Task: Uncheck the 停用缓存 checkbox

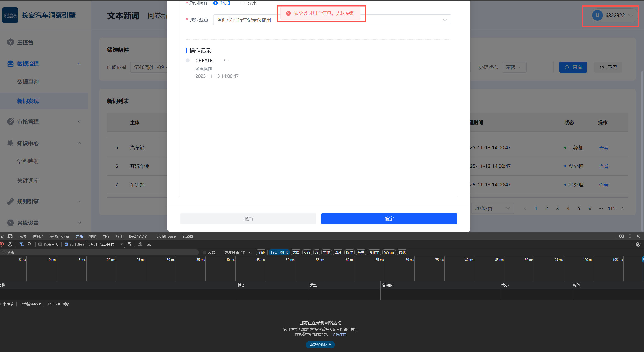Action: point(66,244)
